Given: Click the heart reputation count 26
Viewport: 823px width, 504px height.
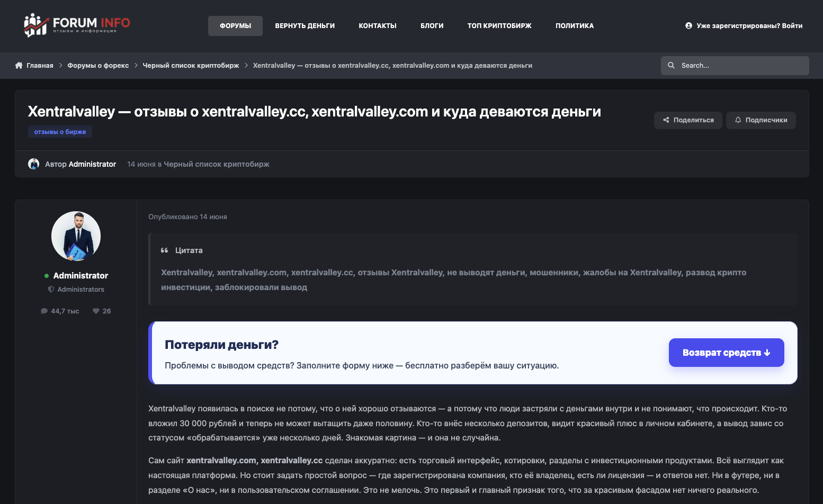Looking at the screenshot, I should (102, 311).
